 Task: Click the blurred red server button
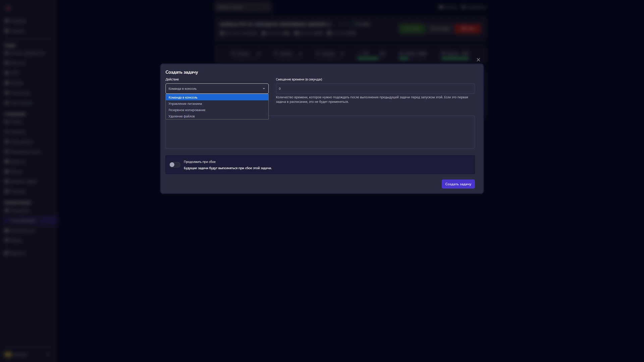[468, 28]
